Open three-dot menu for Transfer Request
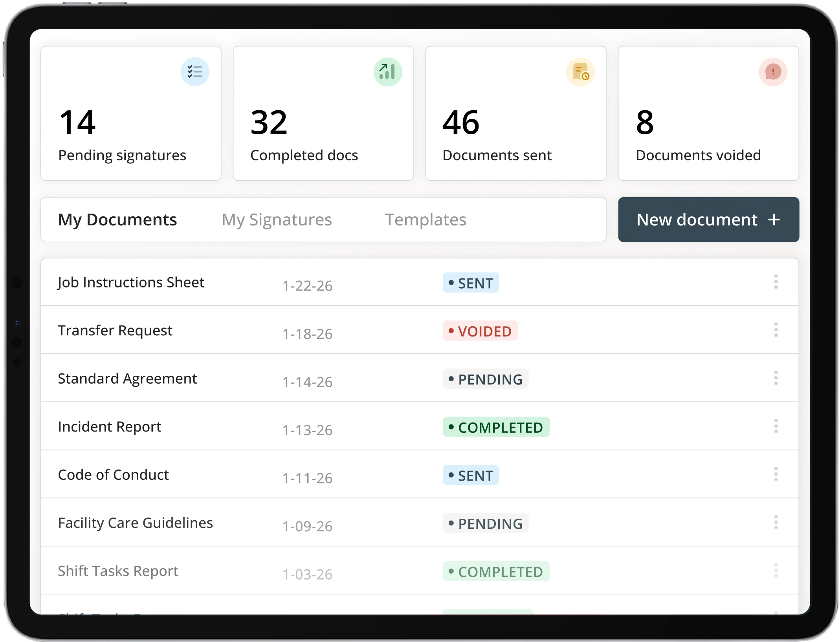Image resolution: width=840 pixels, height=642 pixels. click(x=776, y=330)
